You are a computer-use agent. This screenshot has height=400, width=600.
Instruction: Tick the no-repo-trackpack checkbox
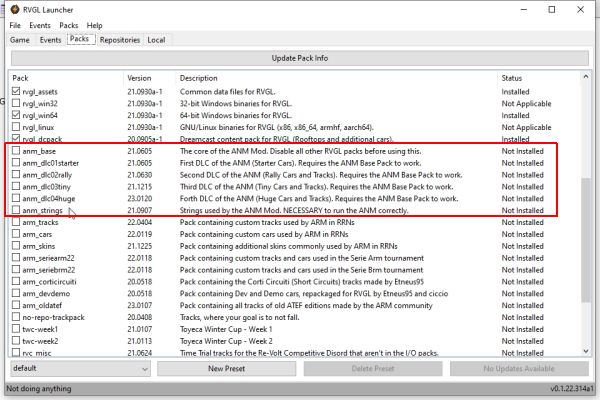[16, 317]
